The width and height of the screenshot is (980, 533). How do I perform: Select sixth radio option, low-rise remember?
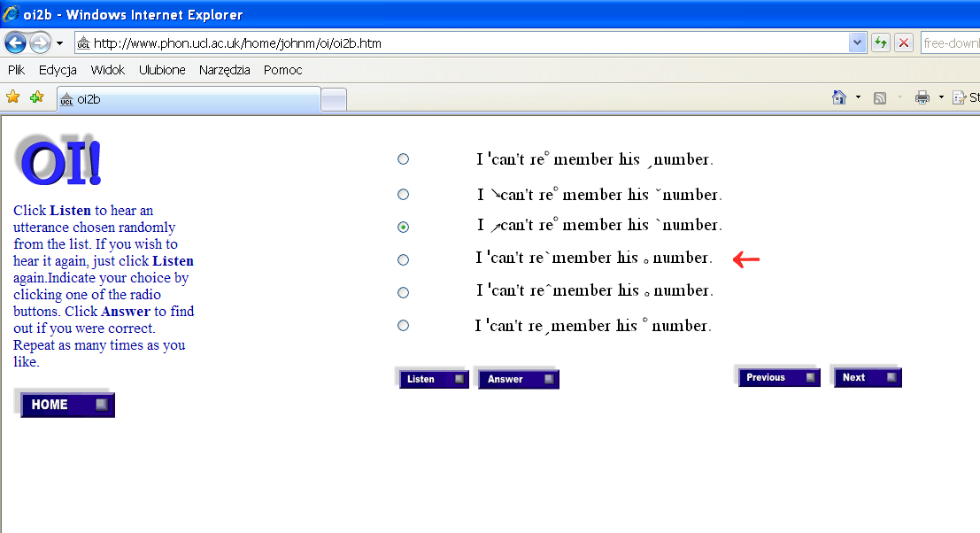[x=403, y=326]
